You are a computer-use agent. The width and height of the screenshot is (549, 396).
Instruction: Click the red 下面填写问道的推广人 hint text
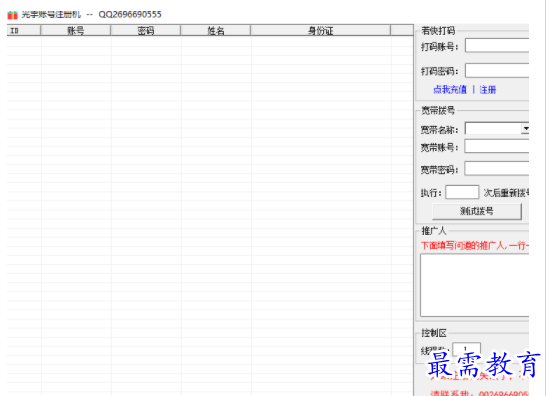(474, 245)
